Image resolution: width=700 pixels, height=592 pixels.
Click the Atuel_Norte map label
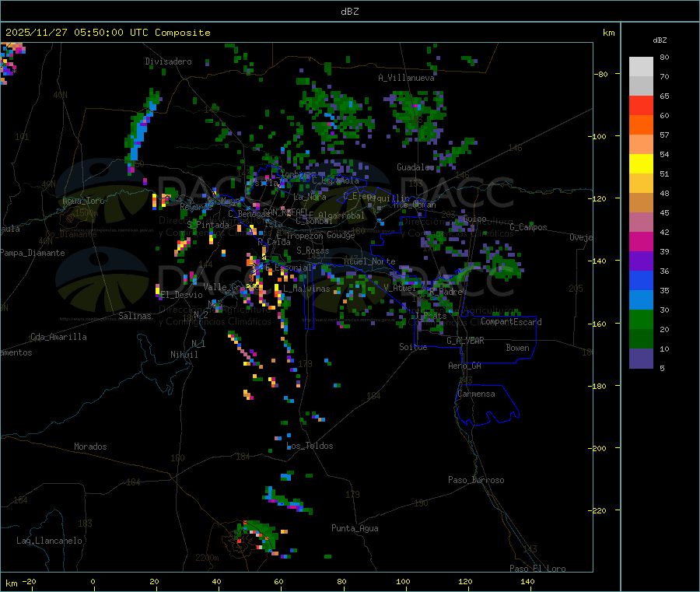tap(369, 261)
